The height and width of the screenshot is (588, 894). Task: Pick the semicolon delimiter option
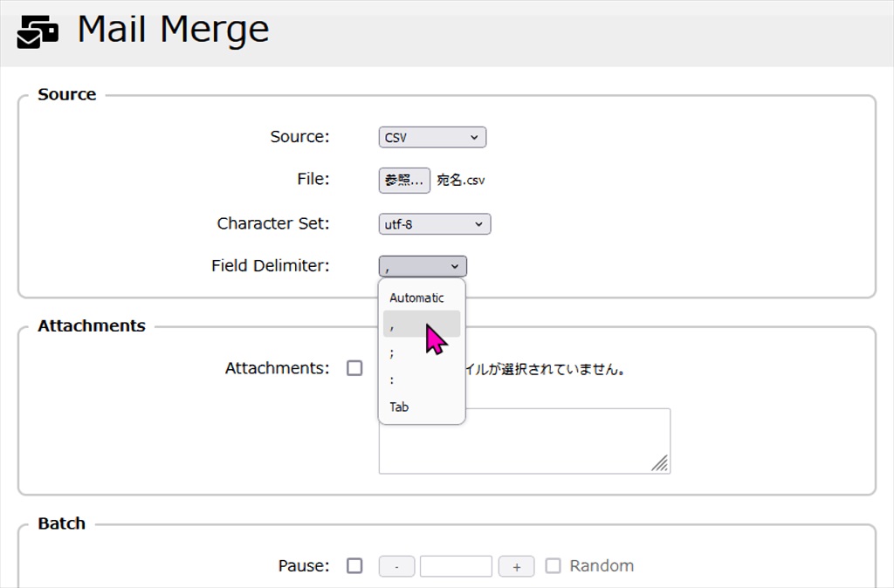click(421, 352)
